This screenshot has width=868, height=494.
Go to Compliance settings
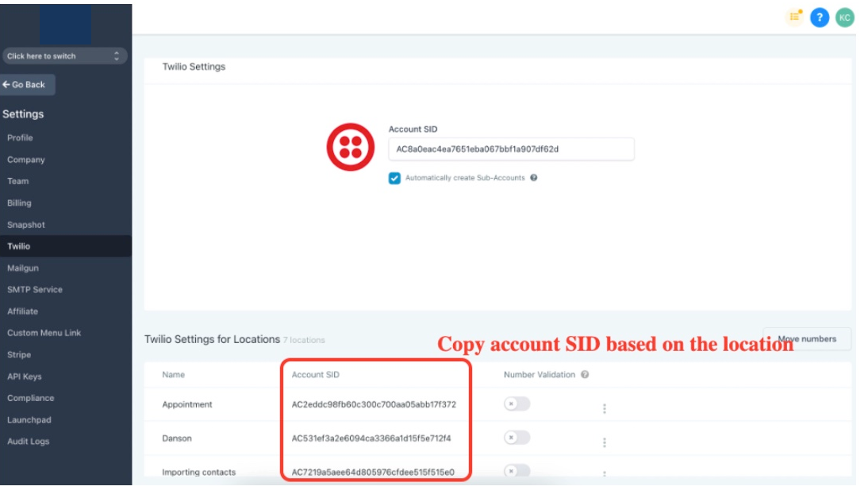pyautogui.click(x=30, y=398)
